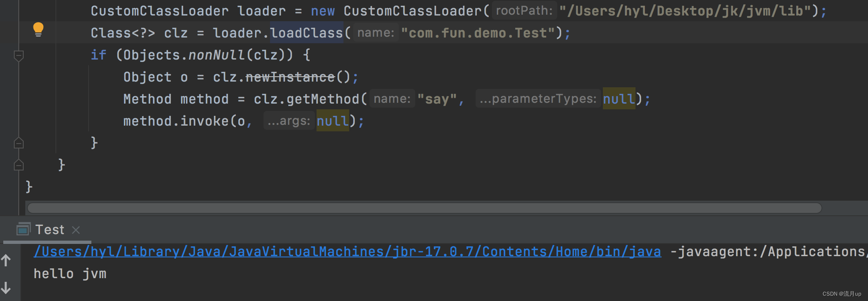Click the ...args parameter hint
This screenshot has width=868, height=301.
click(x=289, y=121)
